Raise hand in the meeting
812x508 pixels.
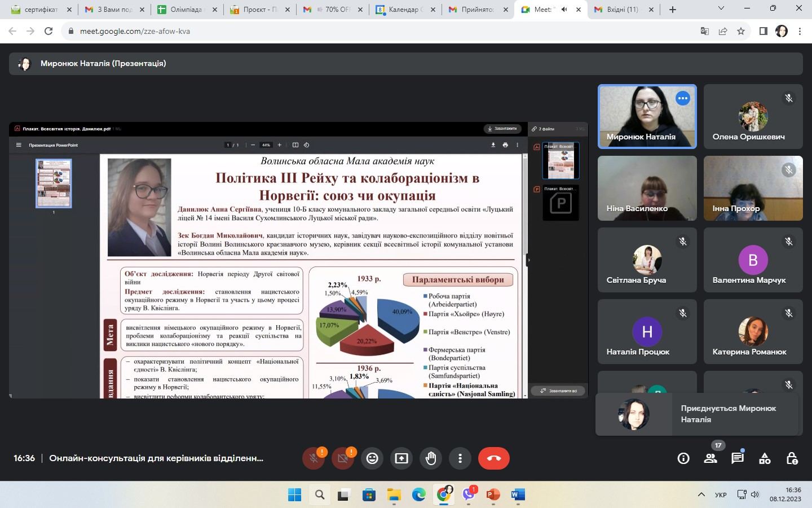[x=431, y=458]
